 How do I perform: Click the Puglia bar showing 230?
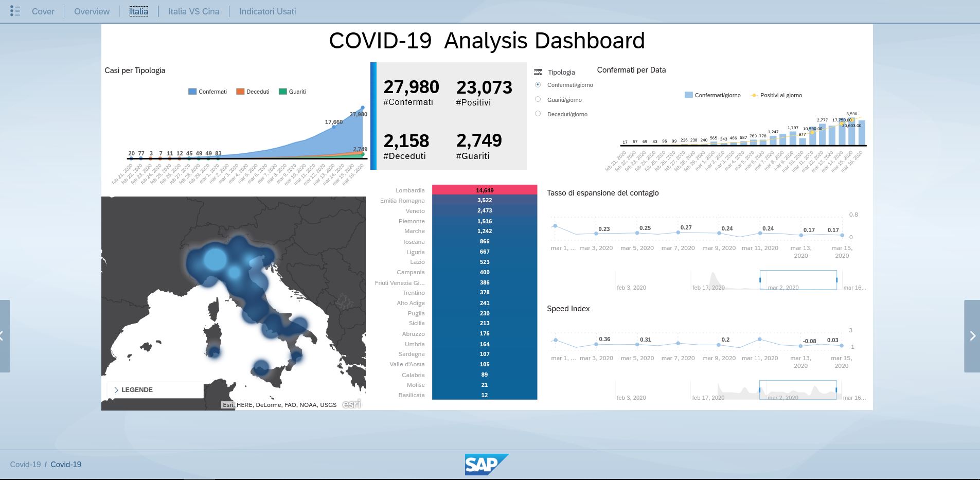(x=485, y=313)
